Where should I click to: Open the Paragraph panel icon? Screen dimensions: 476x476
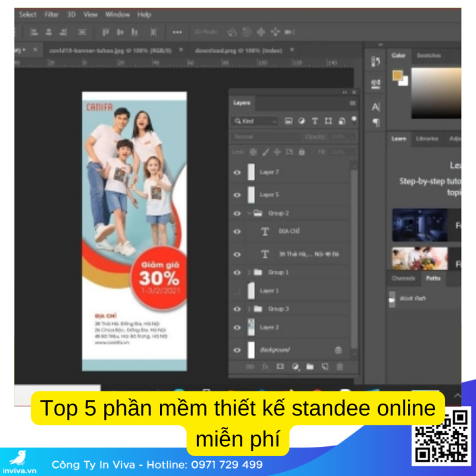pyautogui.click(x=376, y=122)
